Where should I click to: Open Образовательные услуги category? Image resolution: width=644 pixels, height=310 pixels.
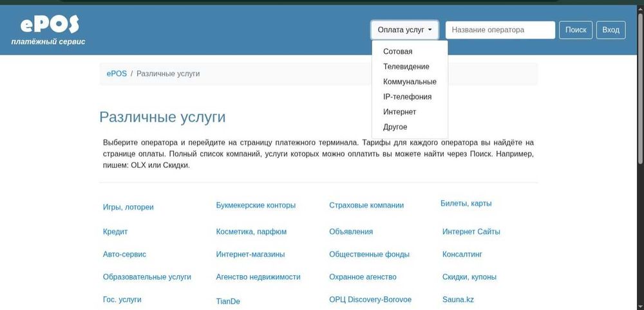point(147,277)
